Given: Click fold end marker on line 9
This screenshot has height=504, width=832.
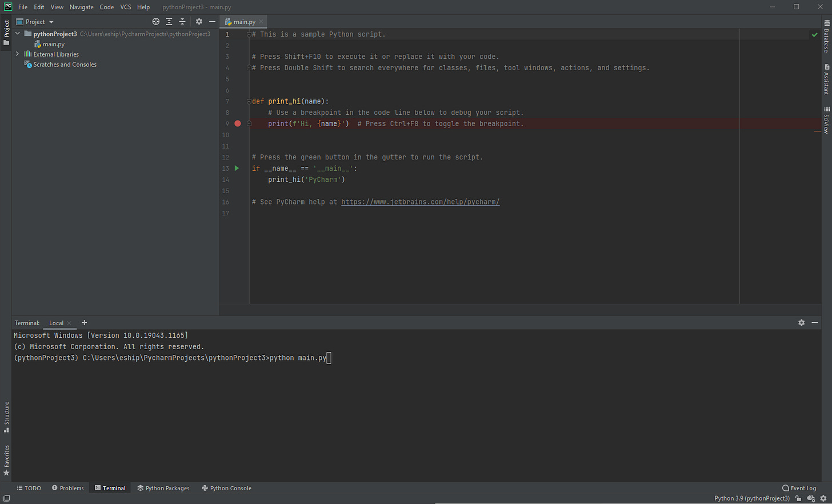Looking at the screenshot, I should pos(249,123).
